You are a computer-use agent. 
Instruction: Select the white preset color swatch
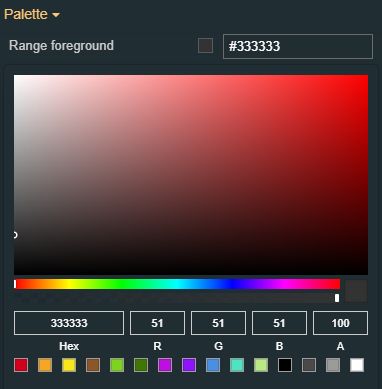[357, 365]
